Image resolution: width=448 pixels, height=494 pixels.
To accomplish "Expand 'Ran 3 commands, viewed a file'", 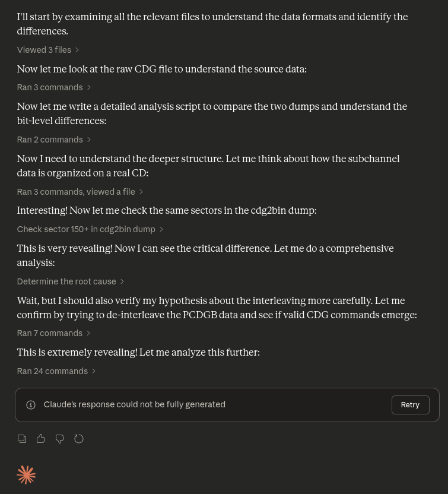I will pyautogui.click(x=76, y=192).
